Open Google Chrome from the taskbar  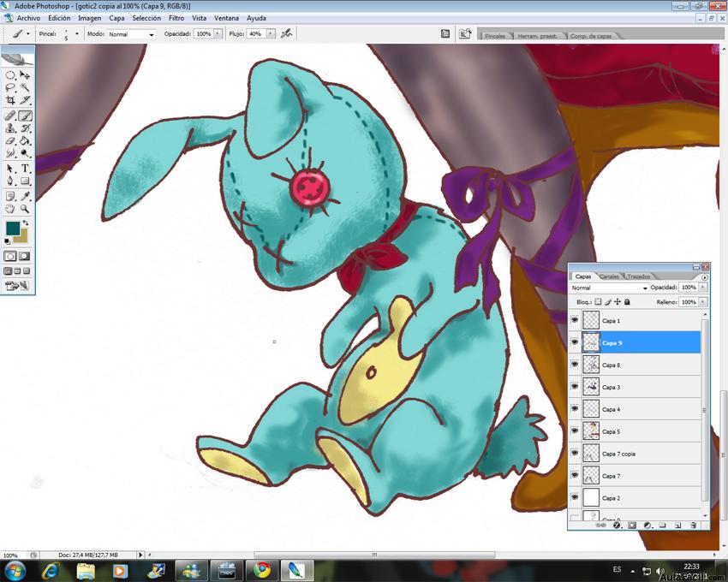point(262,569)
